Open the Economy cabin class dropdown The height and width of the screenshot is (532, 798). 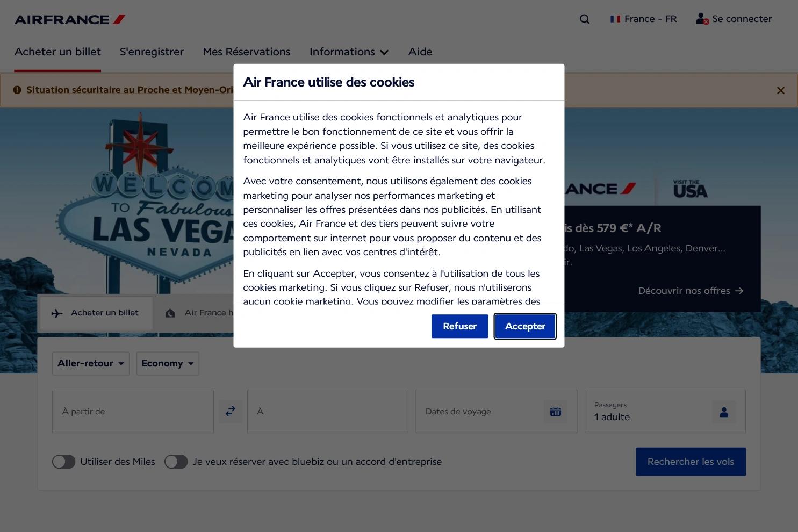[x=168, y=363]
